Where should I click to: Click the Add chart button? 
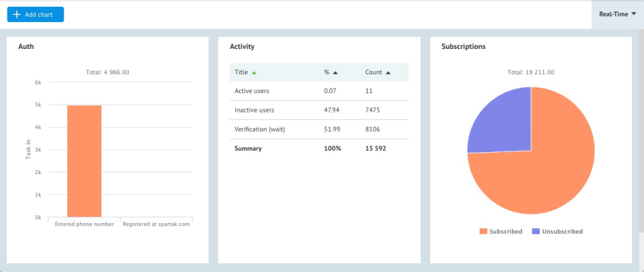point(36,14)
